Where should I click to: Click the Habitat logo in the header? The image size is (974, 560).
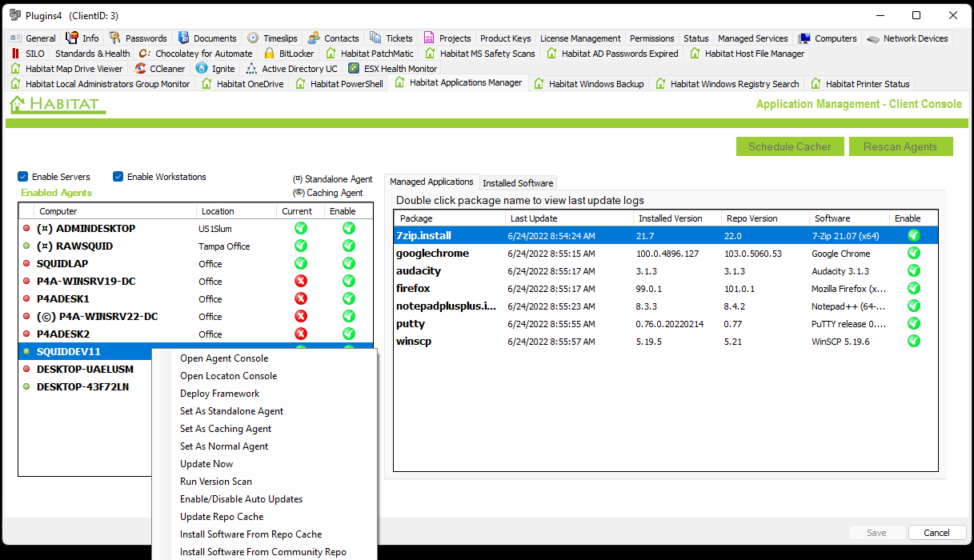pos(57,105)
